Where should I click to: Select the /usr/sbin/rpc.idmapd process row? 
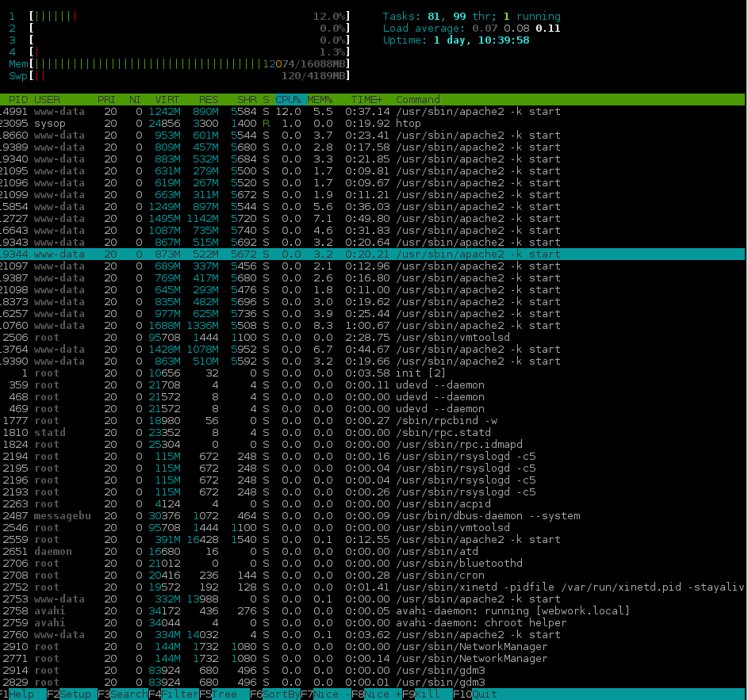point(372,445)
